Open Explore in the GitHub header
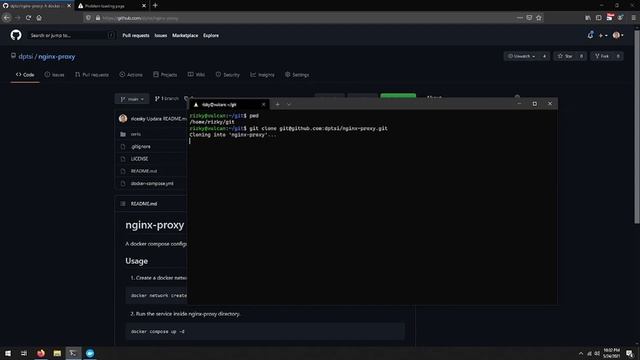 point(211,36)
